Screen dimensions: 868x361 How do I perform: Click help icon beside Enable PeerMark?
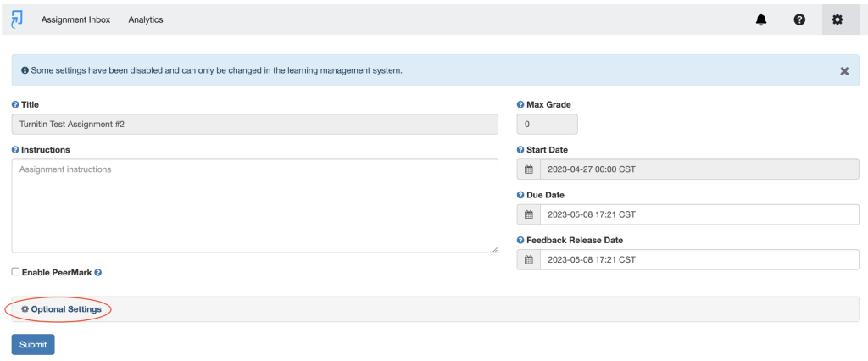click(98, 272)
